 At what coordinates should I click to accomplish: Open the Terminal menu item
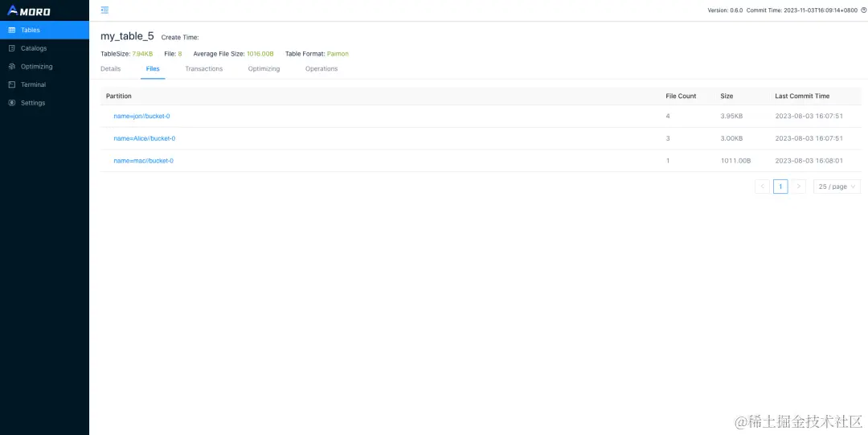pyautogui.click(x=44, y=84)
